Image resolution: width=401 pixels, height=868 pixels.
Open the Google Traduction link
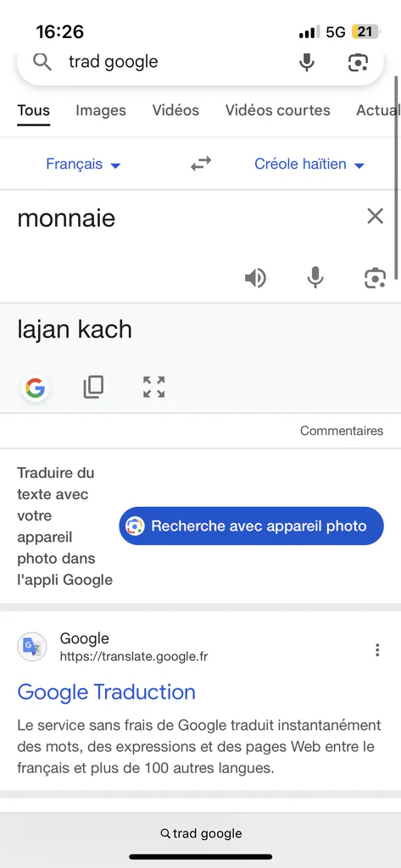106,692
